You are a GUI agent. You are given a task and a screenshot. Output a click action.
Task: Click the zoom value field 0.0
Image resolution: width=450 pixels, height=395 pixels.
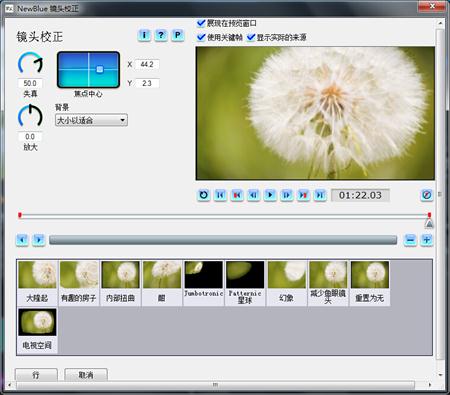coord(30,136)
